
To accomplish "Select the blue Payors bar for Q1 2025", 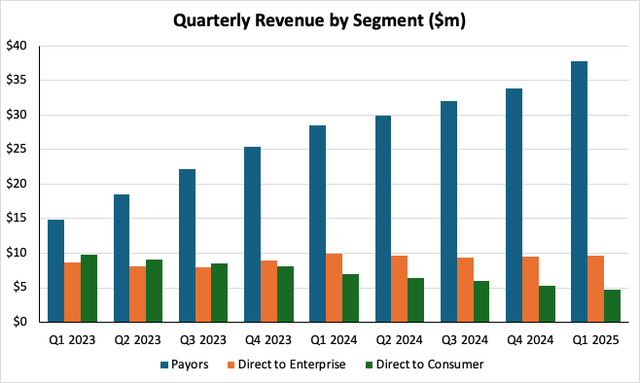I will [x=580, y=192].
